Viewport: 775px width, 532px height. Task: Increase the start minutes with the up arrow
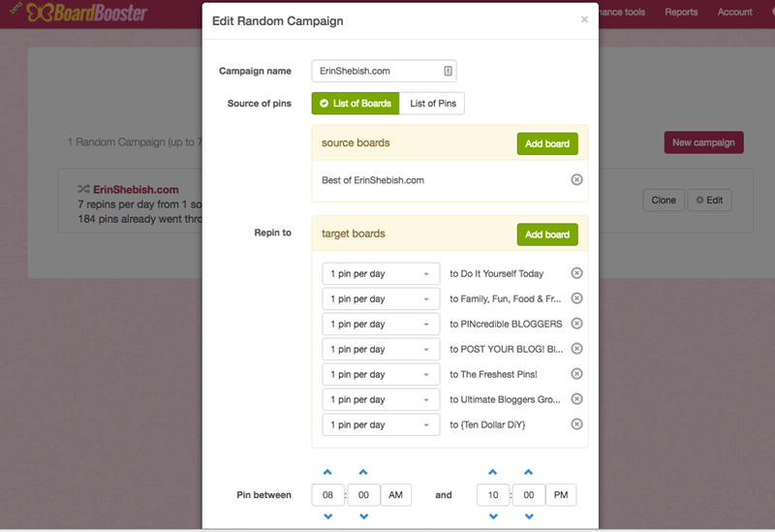pyautogui.click(x=363, y=472)
